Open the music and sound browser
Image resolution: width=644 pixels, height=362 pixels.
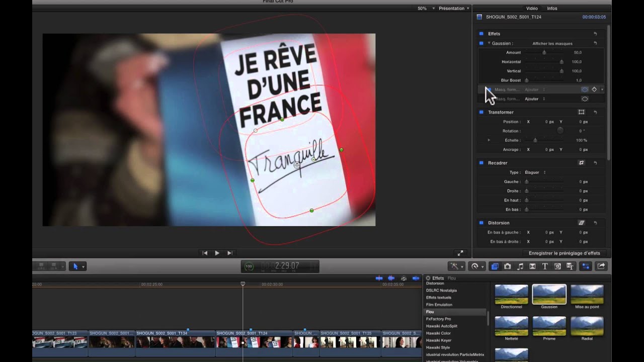coord(520,266)
